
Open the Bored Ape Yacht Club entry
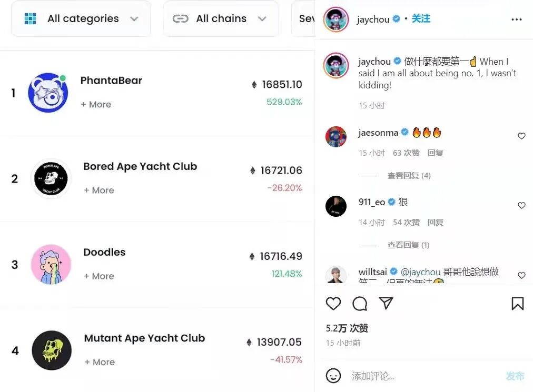click(140, 166)
